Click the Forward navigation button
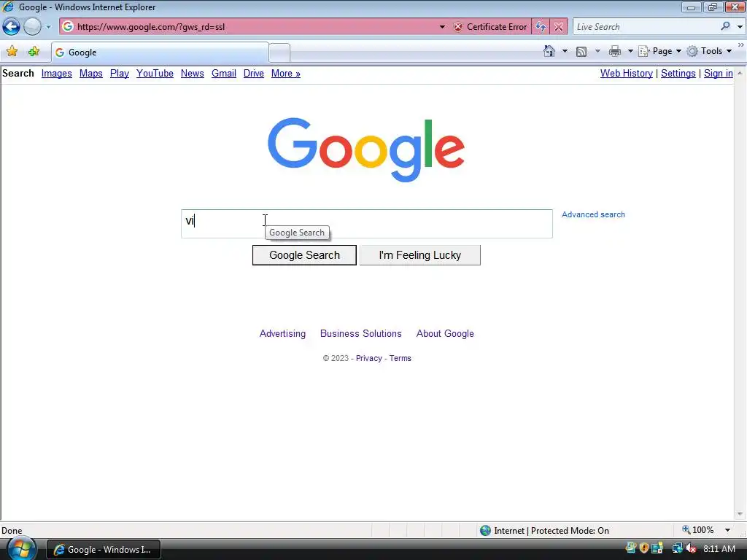Viewport: 747px width, 560px height. click(x=32, y=27)
